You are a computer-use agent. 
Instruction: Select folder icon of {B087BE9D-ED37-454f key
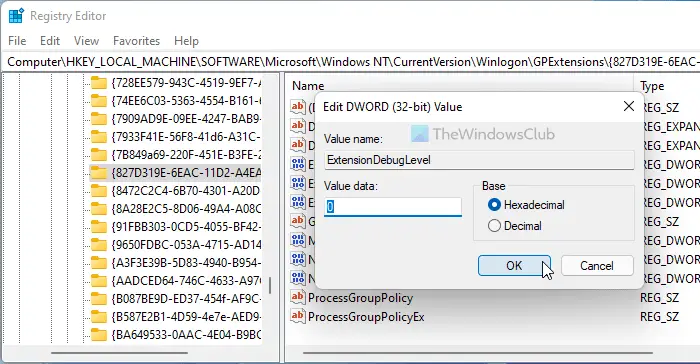(x=99, y=298)
